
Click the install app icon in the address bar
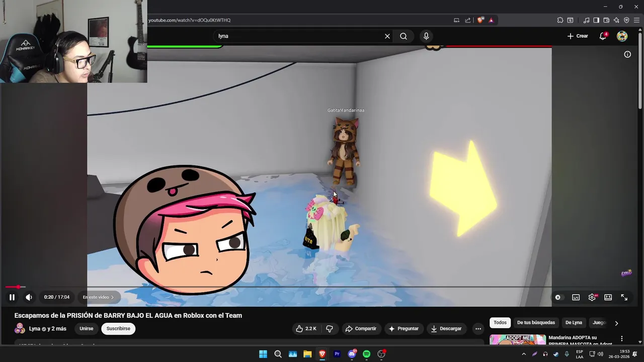point(456,20)
